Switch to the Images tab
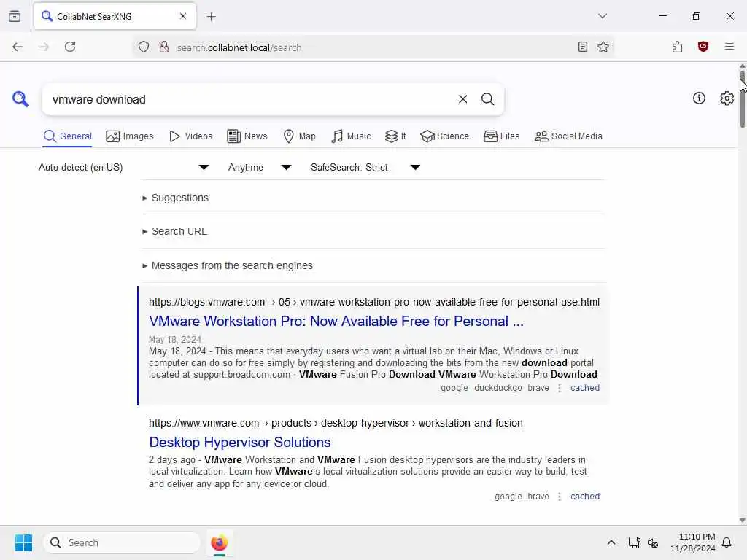 click(x=130, y=136)
